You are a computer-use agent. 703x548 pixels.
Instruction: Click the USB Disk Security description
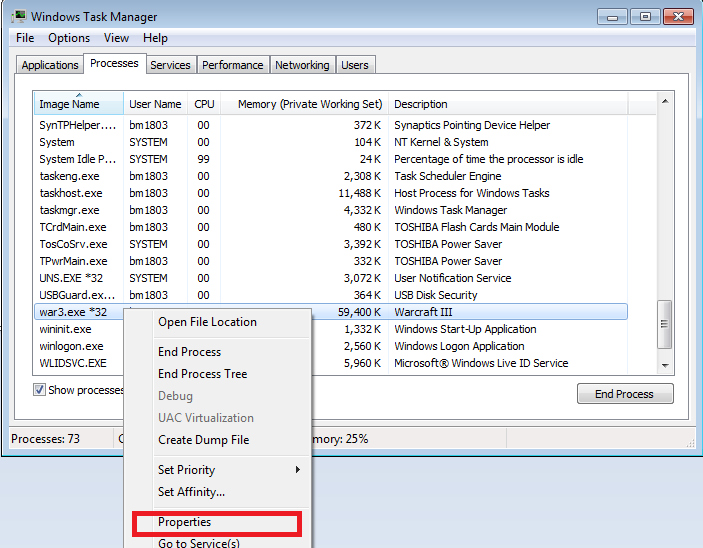435,295
